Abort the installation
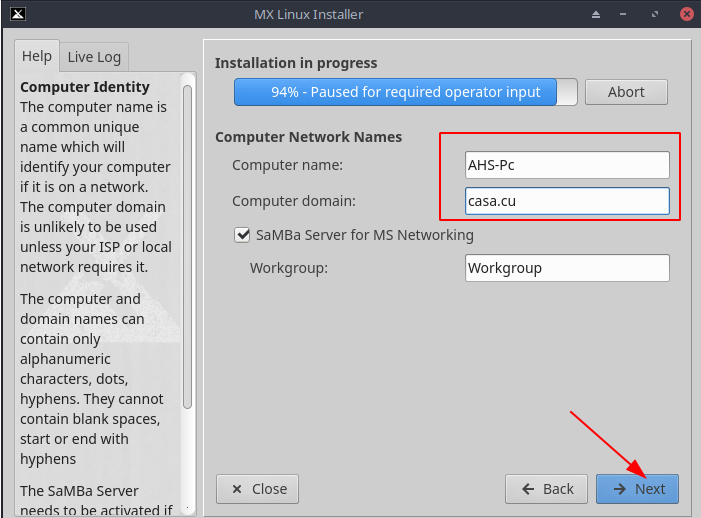 tap(626, 92)
